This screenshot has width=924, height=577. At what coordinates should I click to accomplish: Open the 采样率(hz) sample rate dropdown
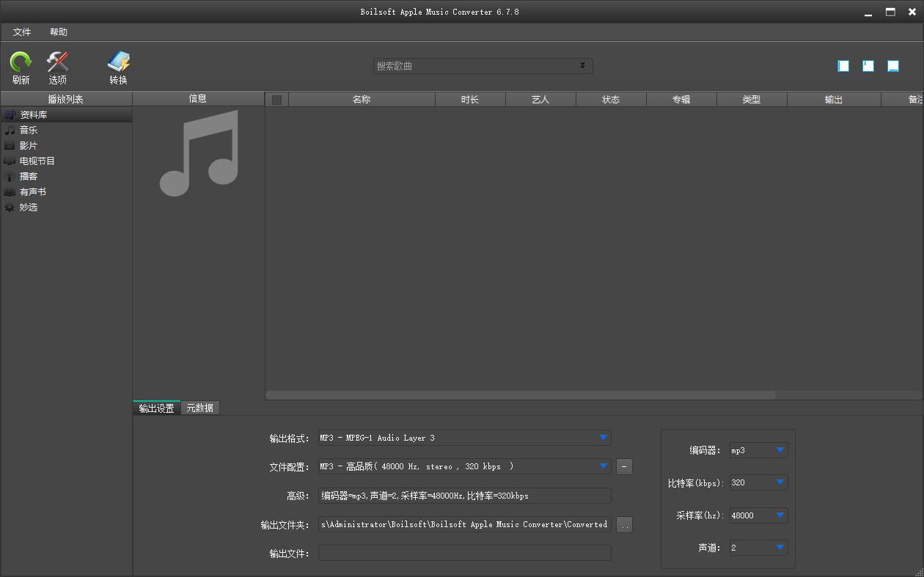click(780, 515)
